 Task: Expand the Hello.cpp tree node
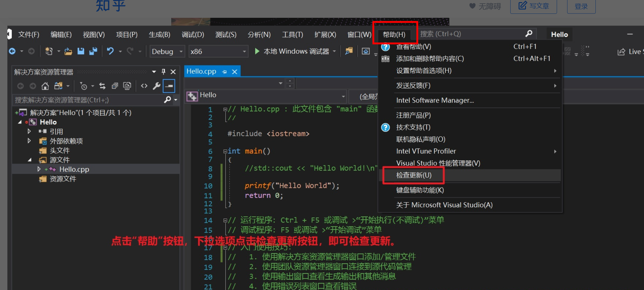pyautogui.click(x=39, y=169)
